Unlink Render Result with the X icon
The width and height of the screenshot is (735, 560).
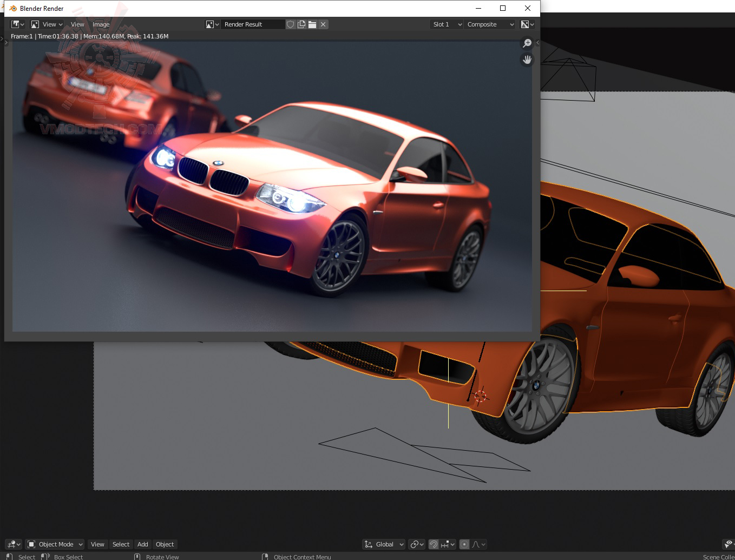[x=323, y=24]
